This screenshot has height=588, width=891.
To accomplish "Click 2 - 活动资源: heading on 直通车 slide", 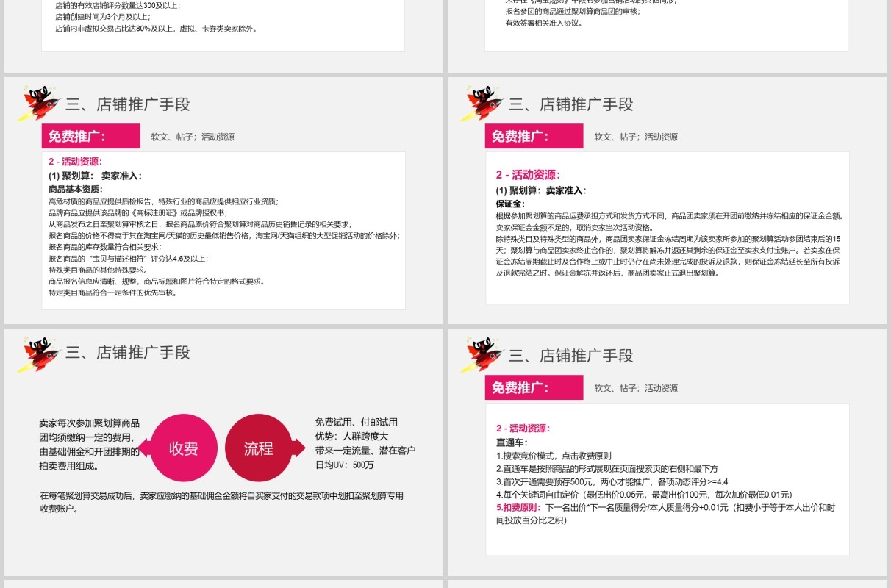I will pyautogui.click(x=523, y=429).
